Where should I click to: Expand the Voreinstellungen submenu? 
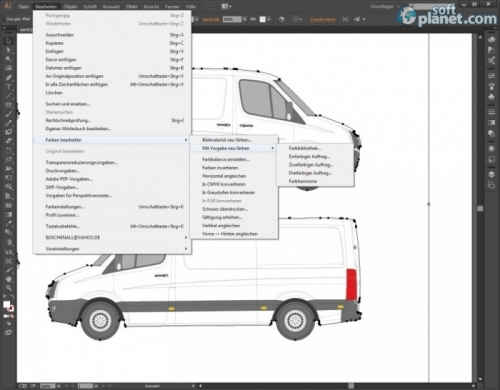112,249
